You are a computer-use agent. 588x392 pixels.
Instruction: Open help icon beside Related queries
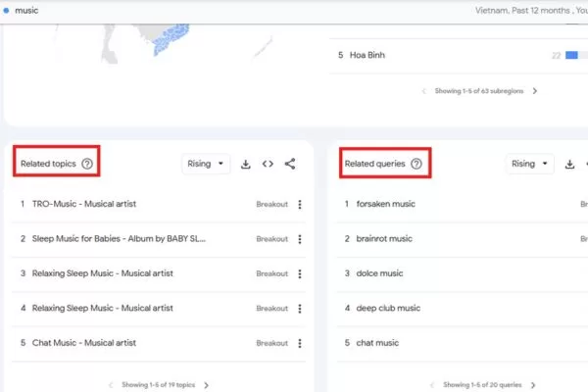coord(416,164)
